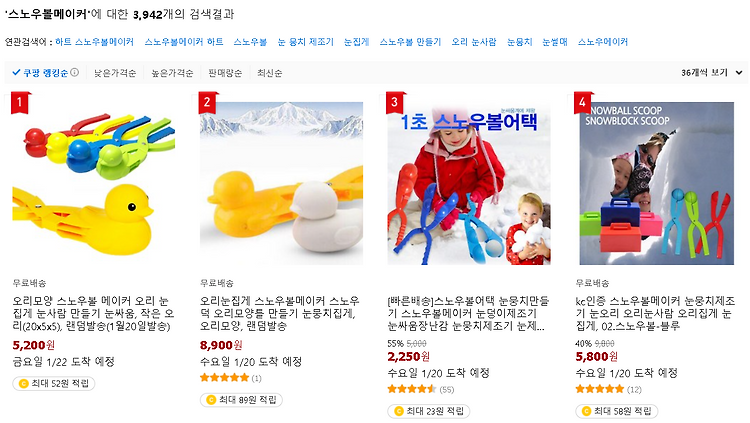Viewport: 750px width, 423px height.
Task: Open the 36개씩 보기 dropdown
Action: (x=711, y=73)
